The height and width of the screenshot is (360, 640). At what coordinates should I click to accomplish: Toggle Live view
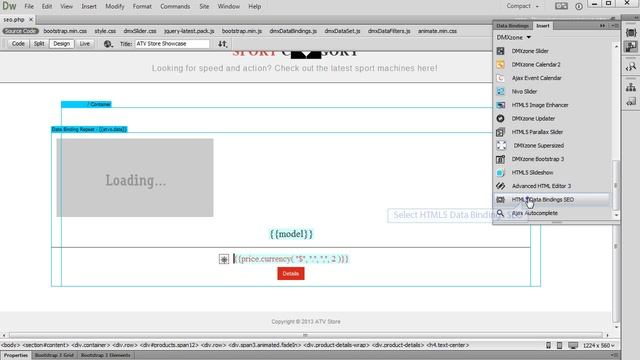[84, 44]
